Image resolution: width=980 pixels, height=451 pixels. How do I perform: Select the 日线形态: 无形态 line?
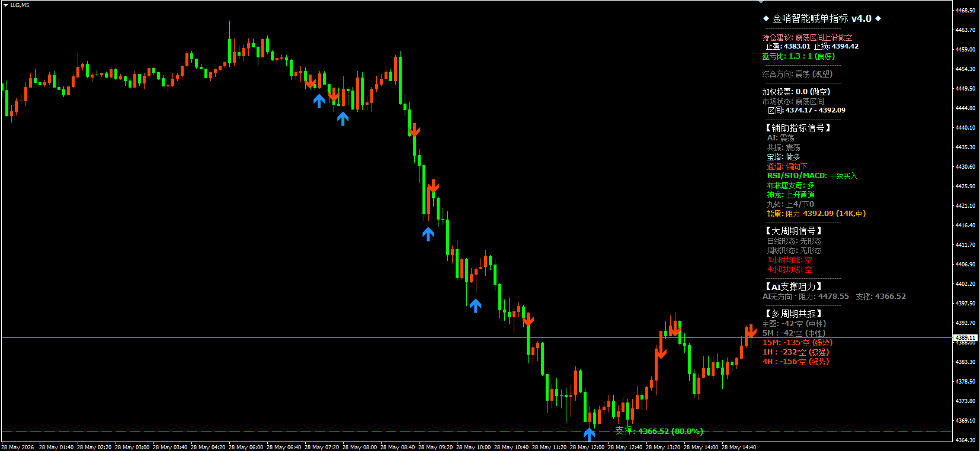click(x=795, y=241)
